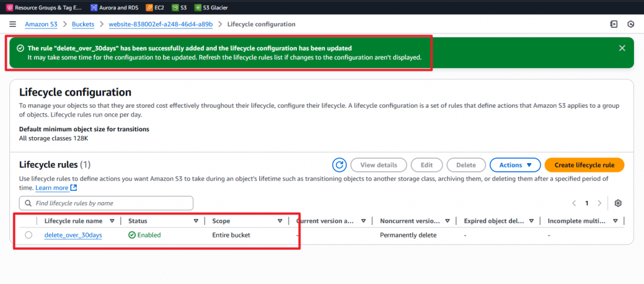Open the hamburger navigation menu
The height and width of the screenshot is (284, 644).
[x=13, y=25]
